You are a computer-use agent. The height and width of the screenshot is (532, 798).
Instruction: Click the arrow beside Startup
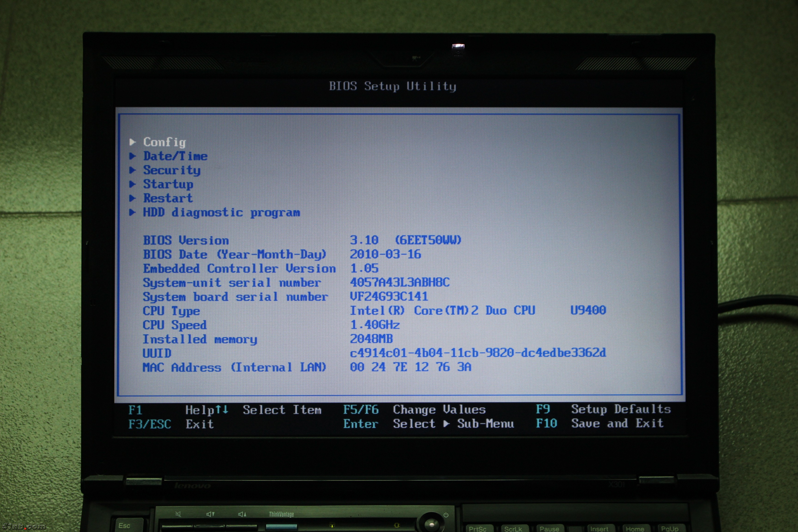(133, 184)
